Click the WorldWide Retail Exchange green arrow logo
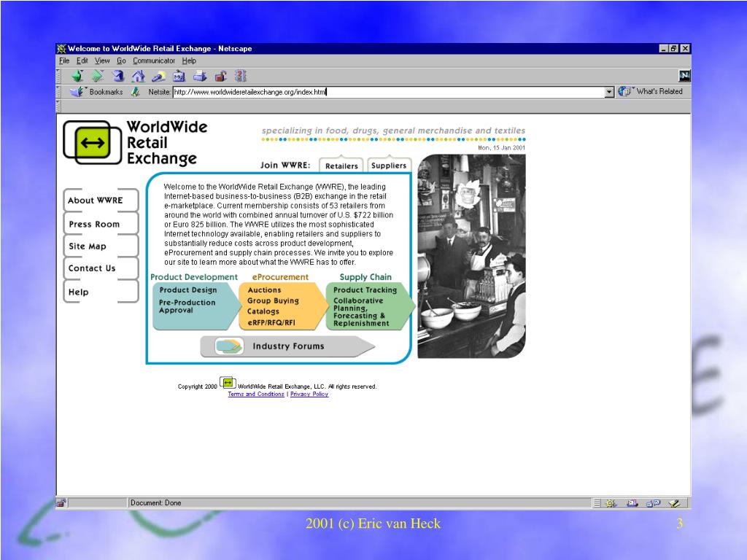This screenshot has width=747, height=560. tap(93, 142)
